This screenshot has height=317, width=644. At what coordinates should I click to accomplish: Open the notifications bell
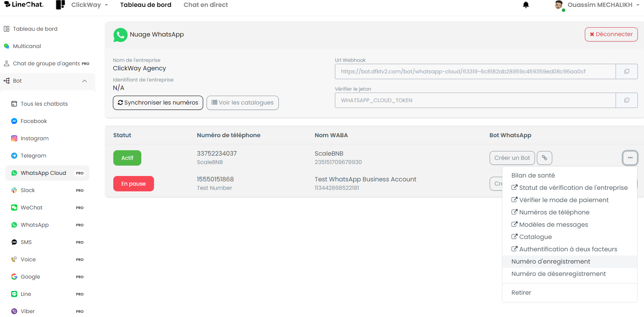(x=526, y=5)
